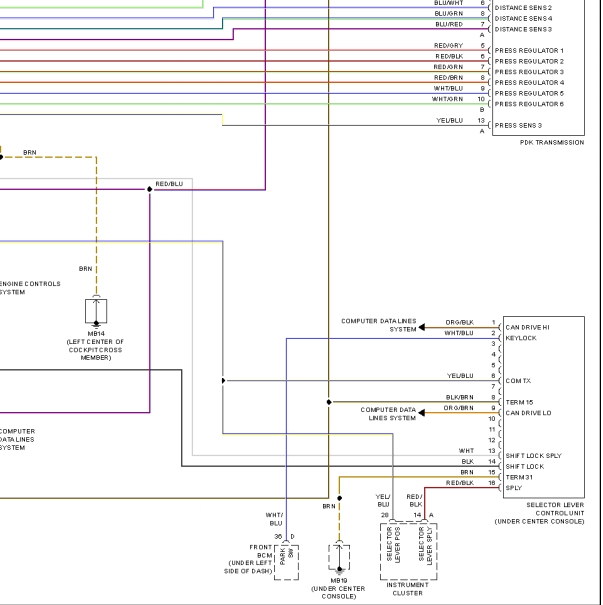Select SELECTOR LEVER POS in instrument cluster
The width and height of the screenshot is (603, 605).
pos(393,544)
